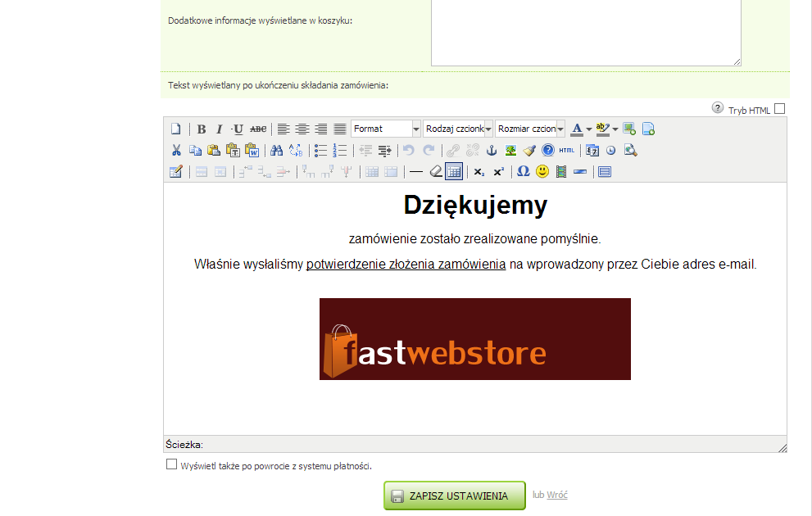The width and height of the screenshot is (812, 516).
Task: Click the Undo arrow
Action: coord(409,150)
